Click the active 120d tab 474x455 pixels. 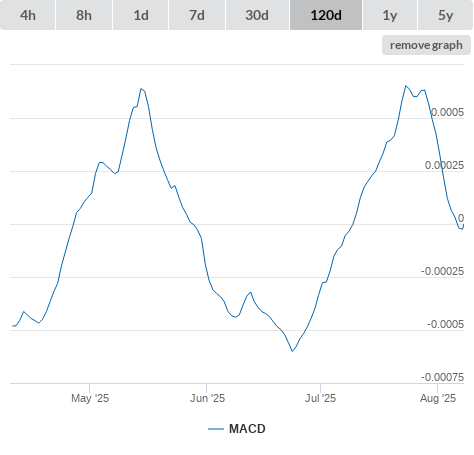[326, 15]
